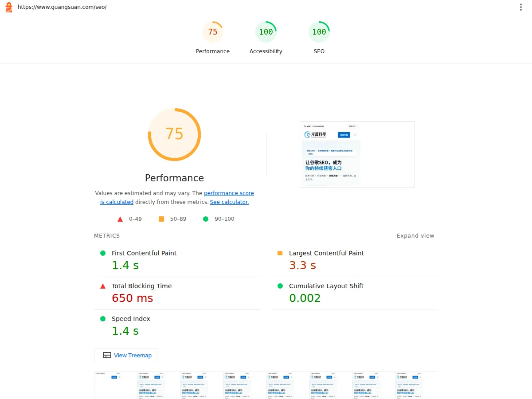The width and height of the screenshot is (532, 399).
Task: Click the orange square 50–89 legend icon
Action: (x=161, y=219)
